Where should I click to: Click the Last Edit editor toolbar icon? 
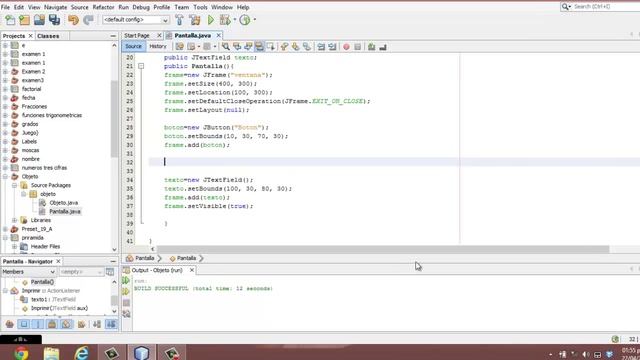pos(180,47)
